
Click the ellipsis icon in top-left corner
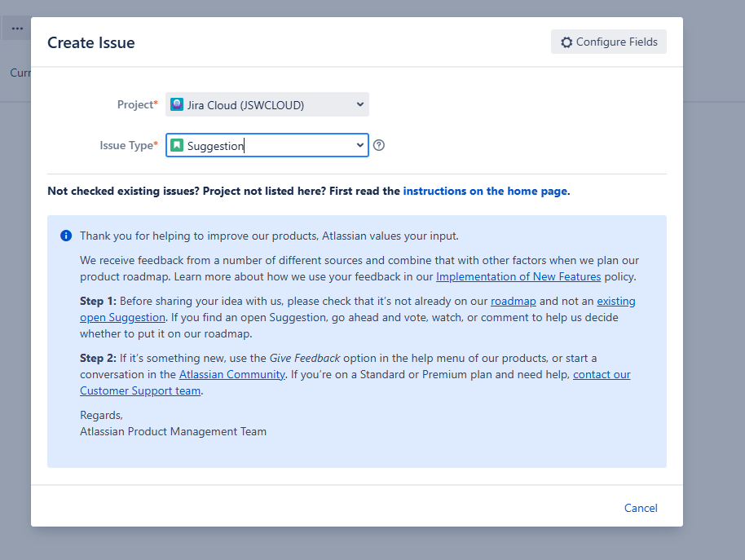(16, 28)
